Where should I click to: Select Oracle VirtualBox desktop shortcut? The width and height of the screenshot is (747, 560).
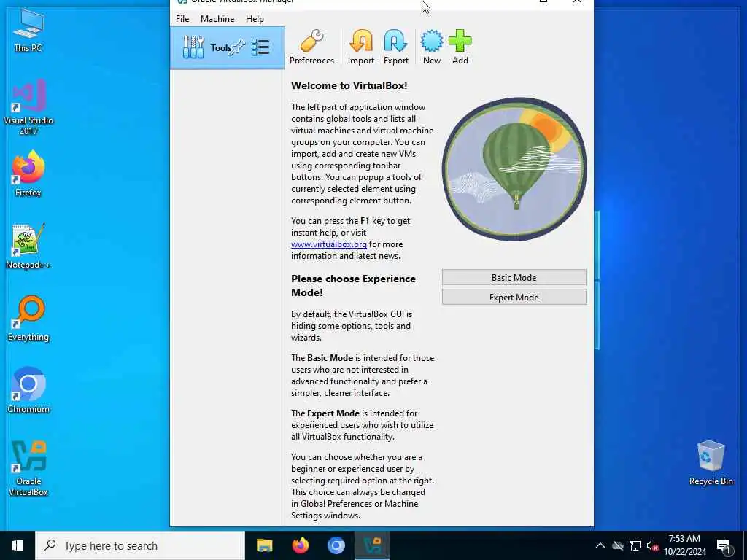[x=28, y=469]
